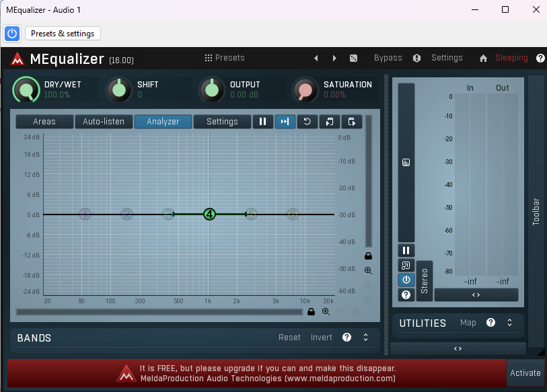The image size is (547, 392).
Task: Zoom in vertically using the magnifier icon
Action: [x=367, y=270]
